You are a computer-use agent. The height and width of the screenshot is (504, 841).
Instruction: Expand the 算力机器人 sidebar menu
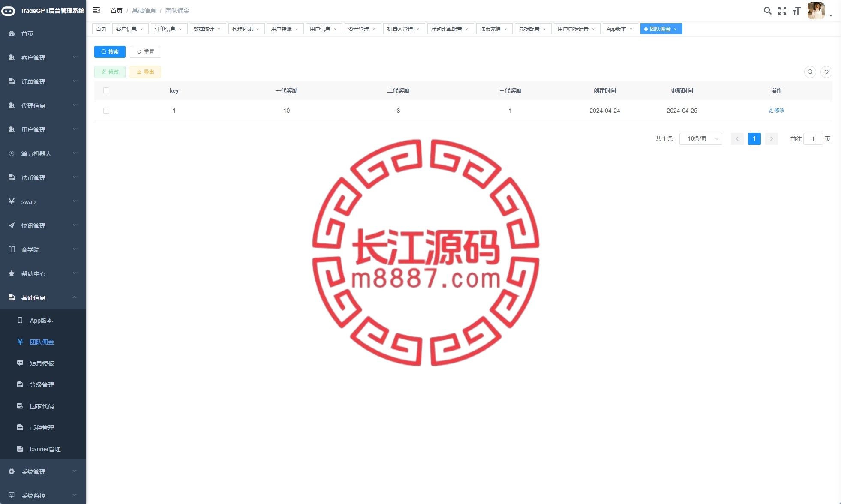pos(43,154)
